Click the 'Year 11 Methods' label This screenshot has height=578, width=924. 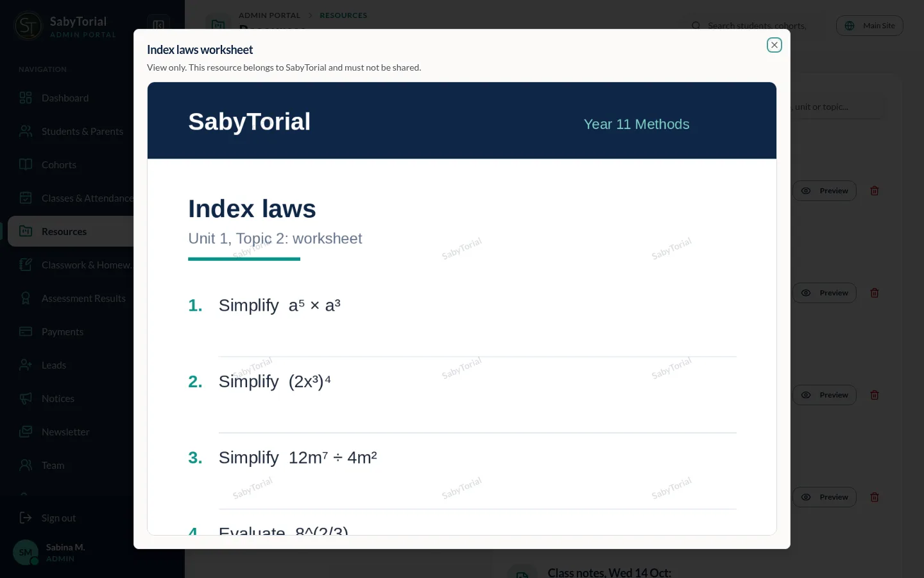pyautogui.click(x=637, y=125)
